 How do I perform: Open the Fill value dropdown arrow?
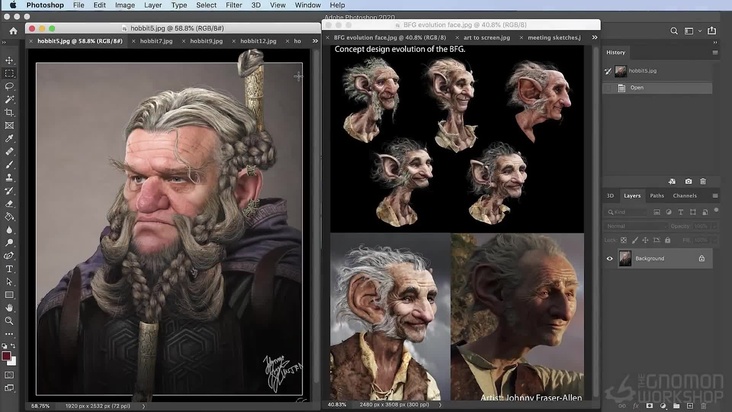712,240
